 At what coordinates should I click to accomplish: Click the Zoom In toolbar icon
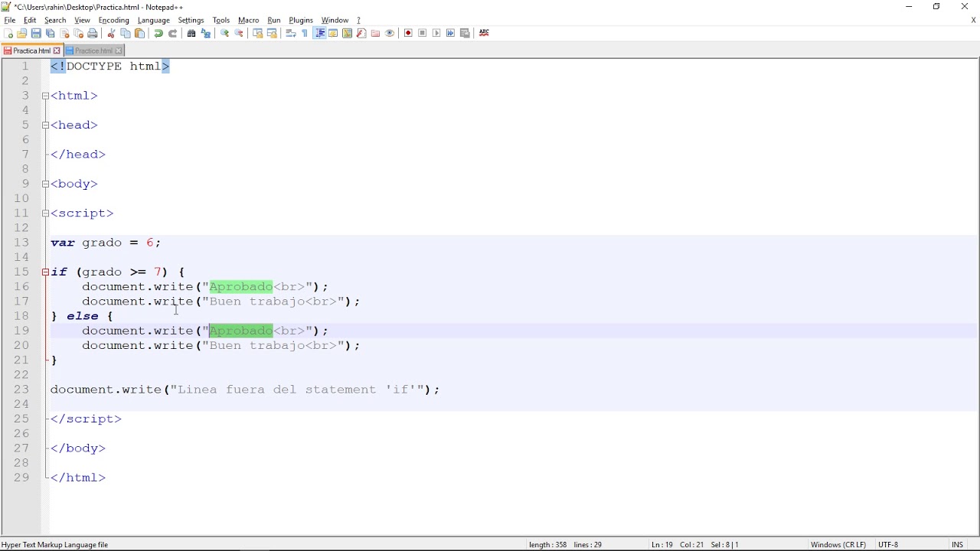coord(224,33)
